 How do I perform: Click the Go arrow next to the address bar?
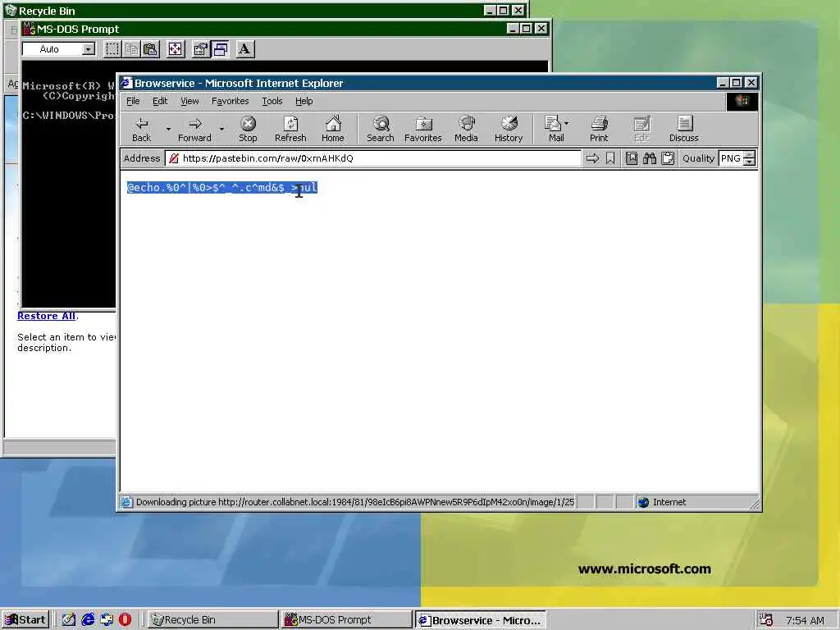tap(592, 158)
